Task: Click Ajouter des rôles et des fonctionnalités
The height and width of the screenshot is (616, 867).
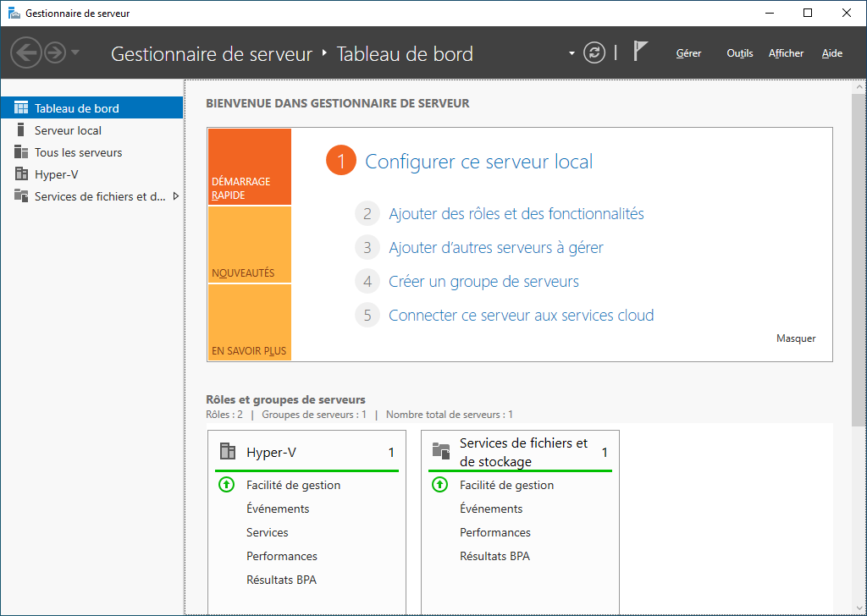Action: [x=516, y=214]
